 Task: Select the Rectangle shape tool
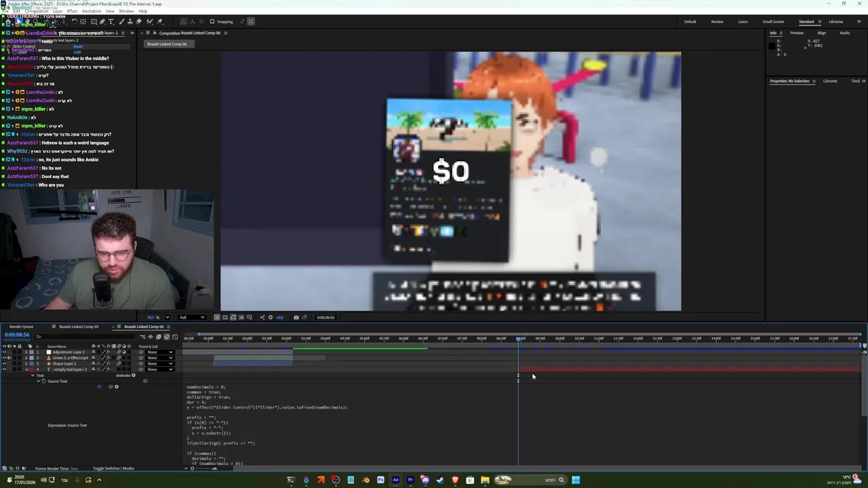coord(94,22)
